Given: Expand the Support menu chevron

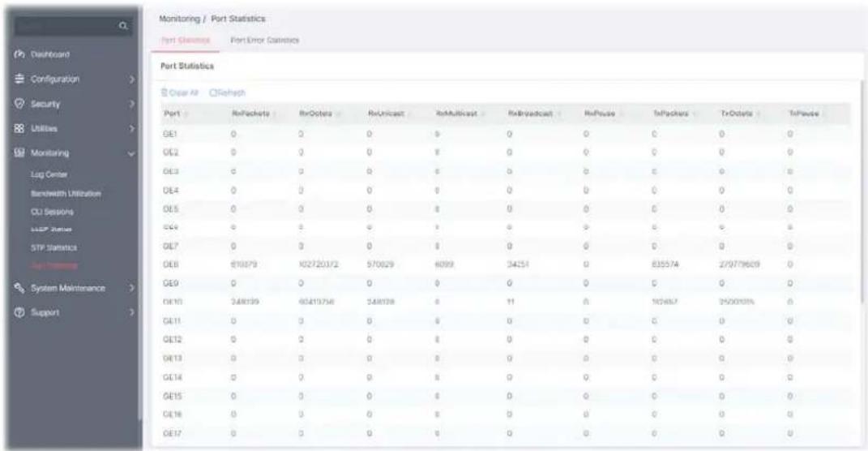Looking at the screenshot, I should coord(132,312).
